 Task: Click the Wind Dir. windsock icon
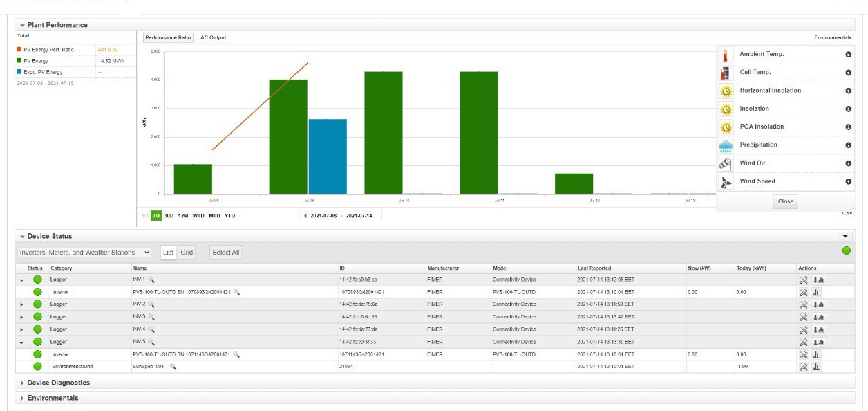point(726,164)
